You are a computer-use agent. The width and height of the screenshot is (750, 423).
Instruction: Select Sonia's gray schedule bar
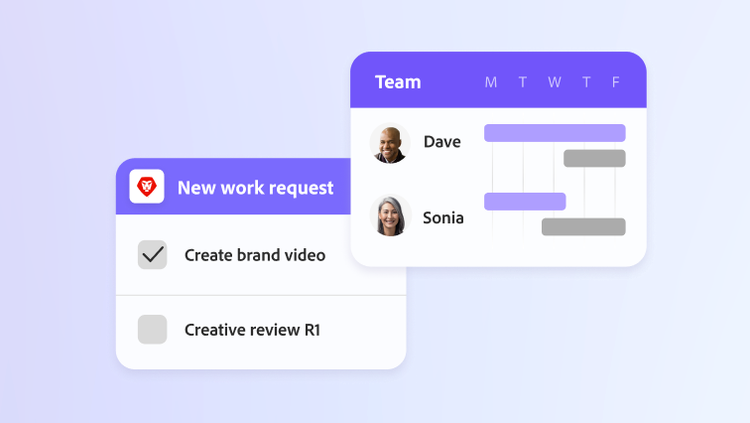pos(584,227)
